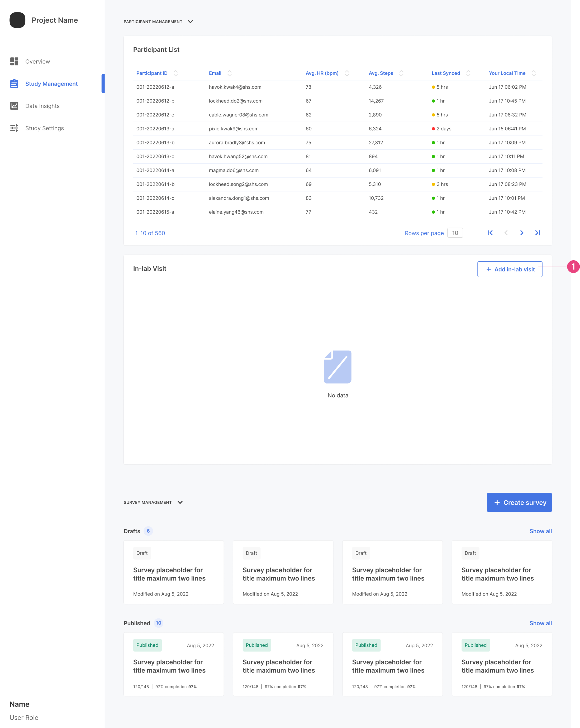Click the project logo icon
This screenshot has height=728, width=580.
(18, 20)
